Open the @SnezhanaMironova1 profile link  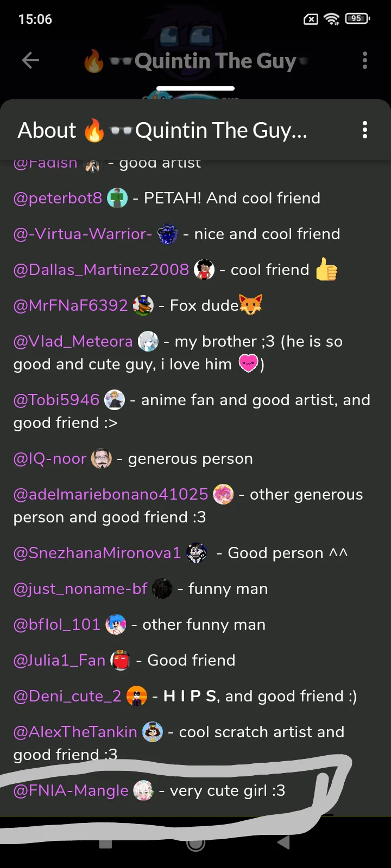click(97, 553)
